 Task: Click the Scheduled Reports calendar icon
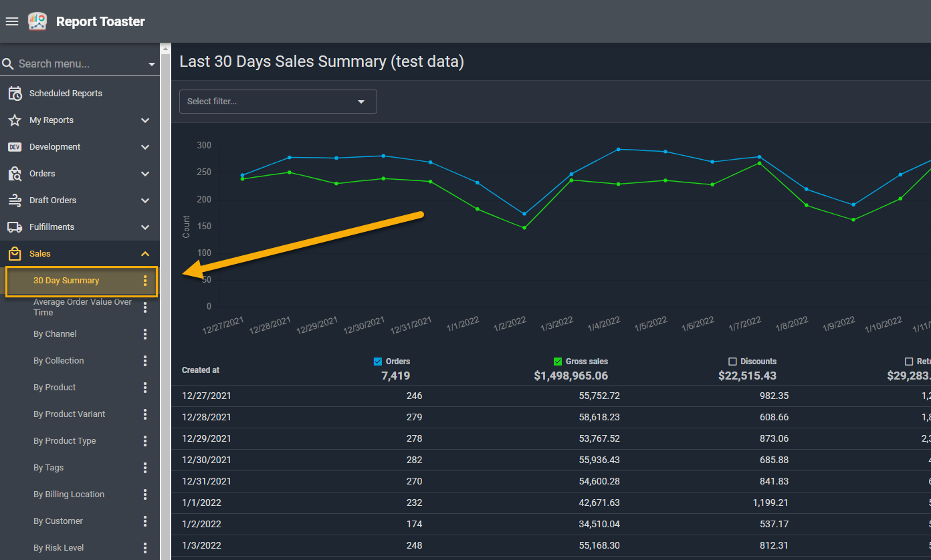click(x=15, y=94)
